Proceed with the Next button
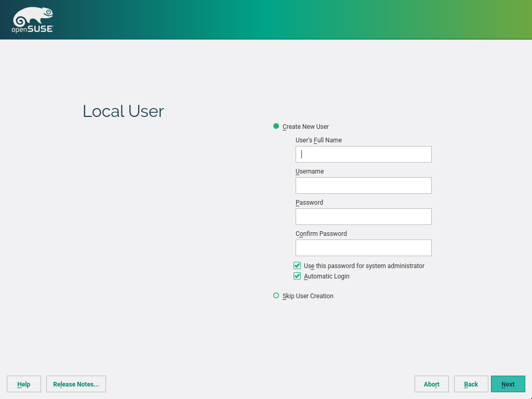The image size is (532, 399). click(508, 384)
